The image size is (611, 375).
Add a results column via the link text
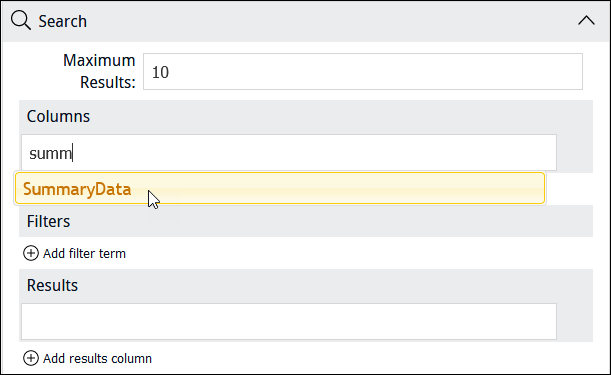[97, 358]
